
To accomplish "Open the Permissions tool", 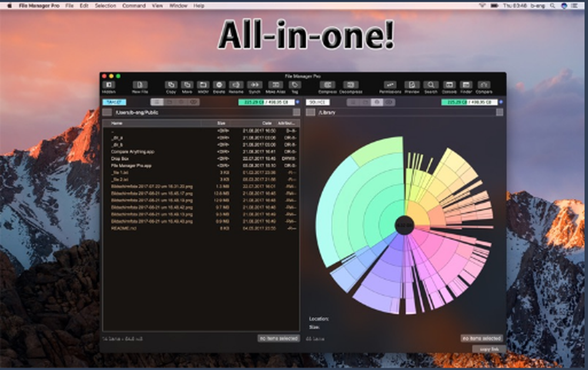I will [x=390, y=86].
